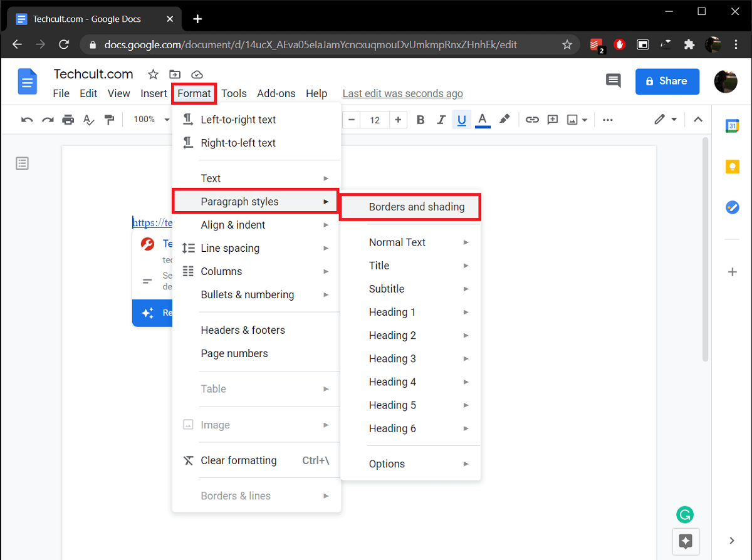This screenshot has height=560, width=752.
Task: Toggle Italic formatting
Action: click(x=441, y=120)
